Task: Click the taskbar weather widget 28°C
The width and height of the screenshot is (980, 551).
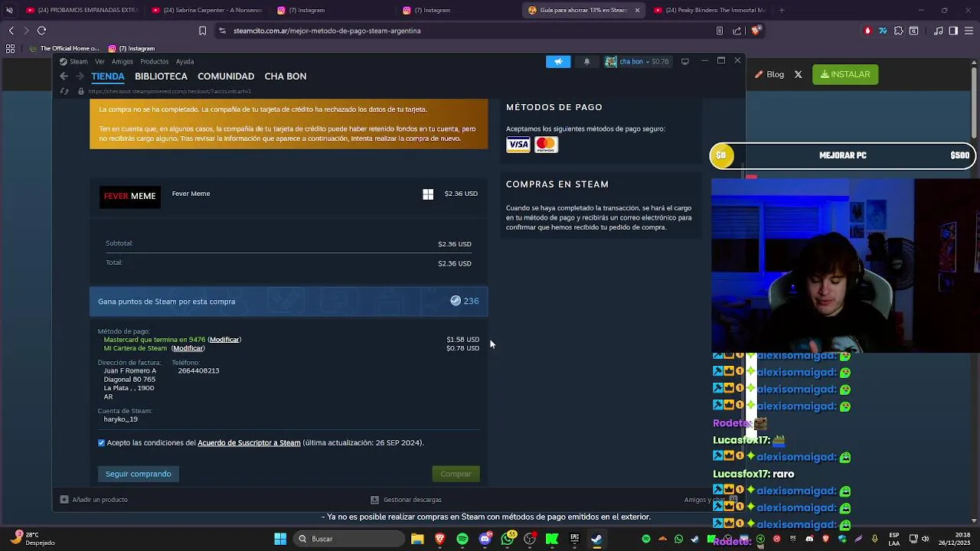Action: [x=34, y=539]
